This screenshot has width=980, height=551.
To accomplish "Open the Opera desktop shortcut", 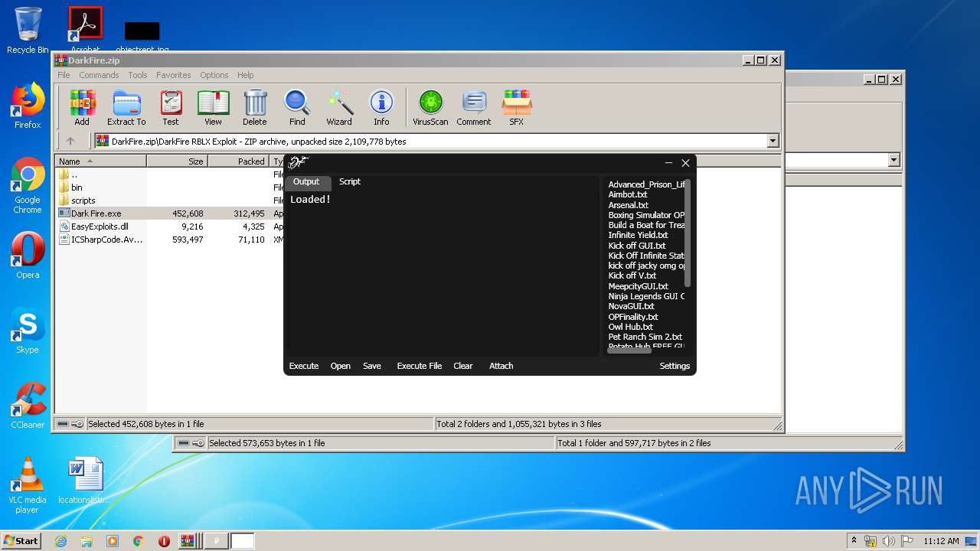I will click(x=28, y=256).
